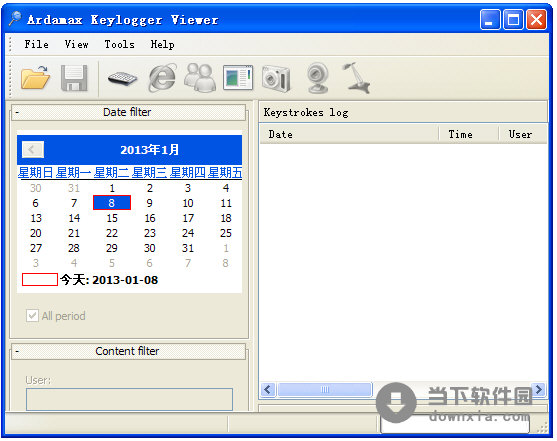Viewport: 557px width, 441px height.
Task: Open audio log via microphone icon
Action: (356, 78)
